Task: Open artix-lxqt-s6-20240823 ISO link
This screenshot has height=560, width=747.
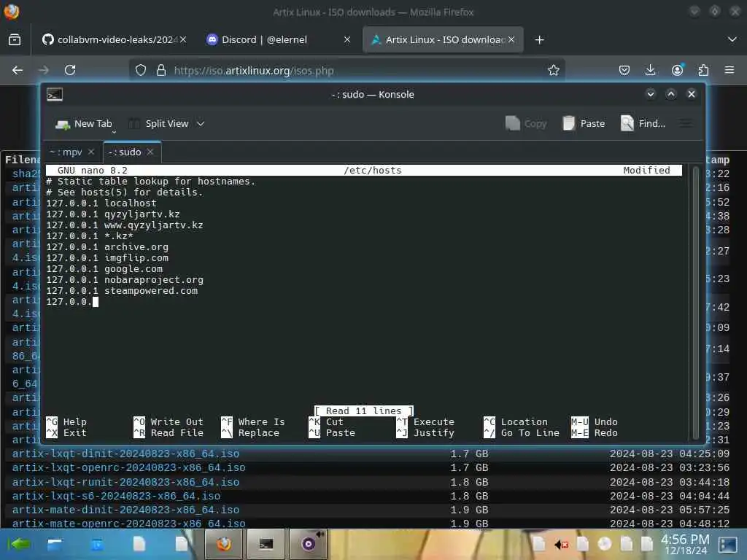Action: [116, 496]
